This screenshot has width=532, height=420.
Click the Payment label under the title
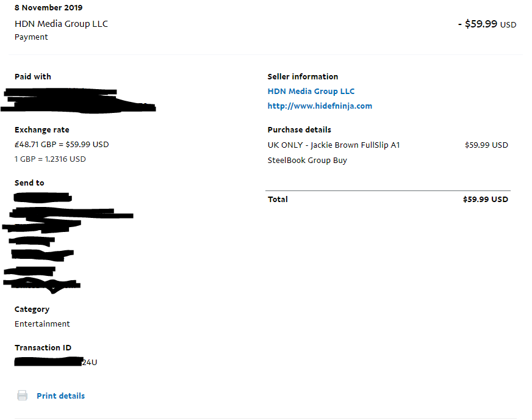click(31, 37)
